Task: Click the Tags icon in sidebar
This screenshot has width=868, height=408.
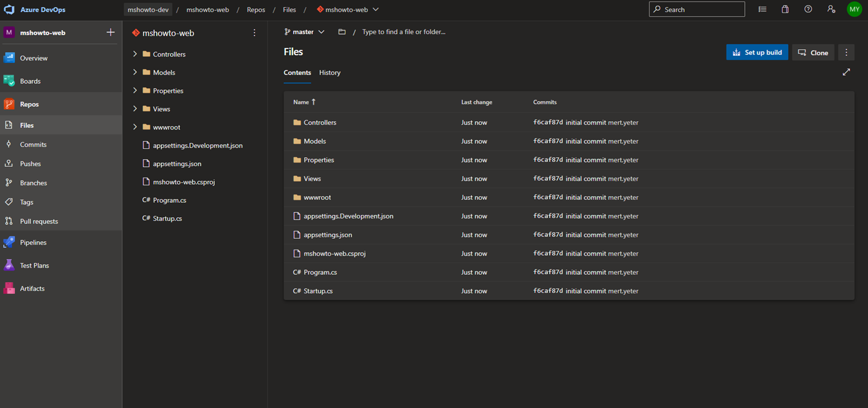Action: pyautogui.click(x=8, y=202)
